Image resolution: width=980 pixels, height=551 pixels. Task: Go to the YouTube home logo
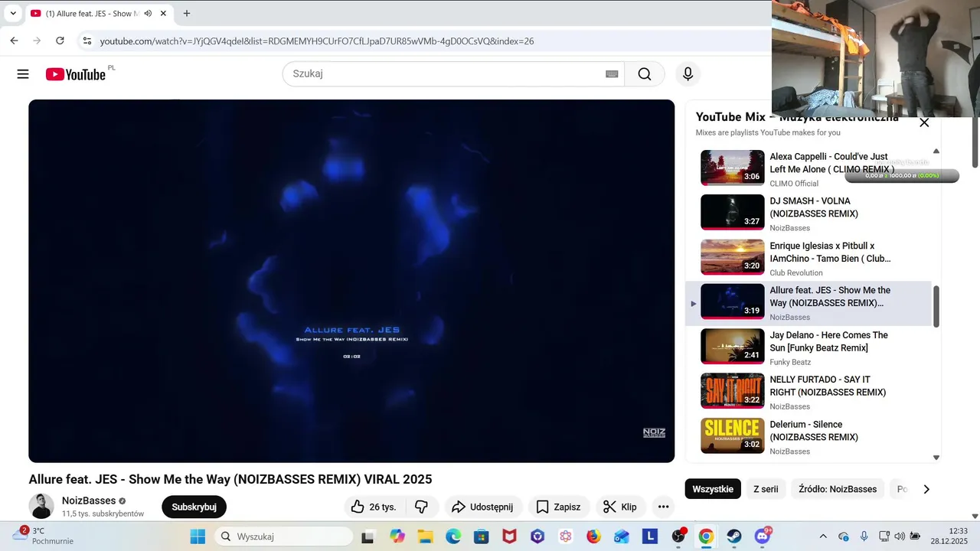coord(75,74)
